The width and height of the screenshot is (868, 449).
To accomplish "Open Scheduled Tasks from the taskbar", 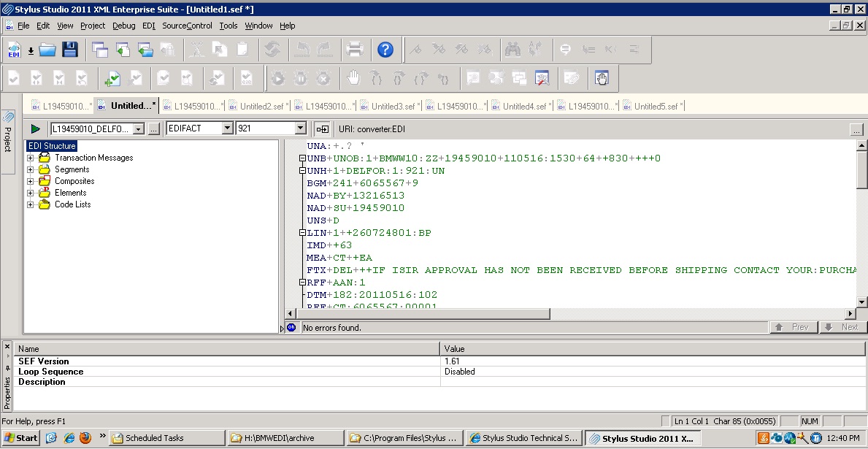I will (x=153, y=438).
